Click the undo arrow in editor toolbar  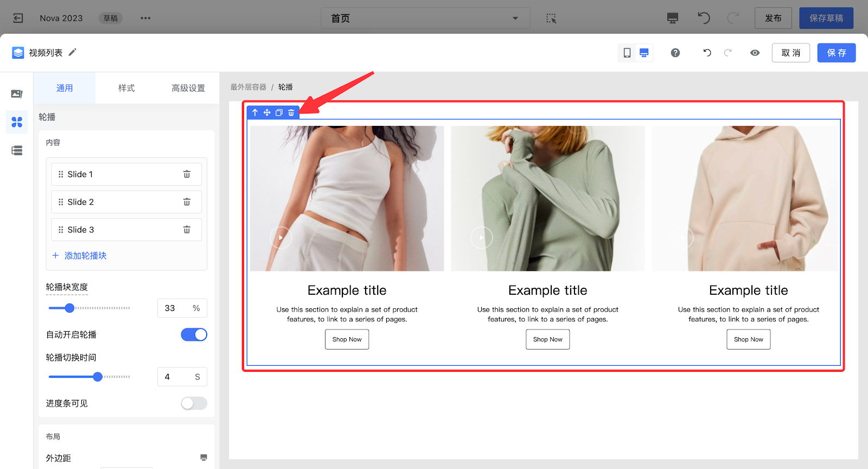707,53
